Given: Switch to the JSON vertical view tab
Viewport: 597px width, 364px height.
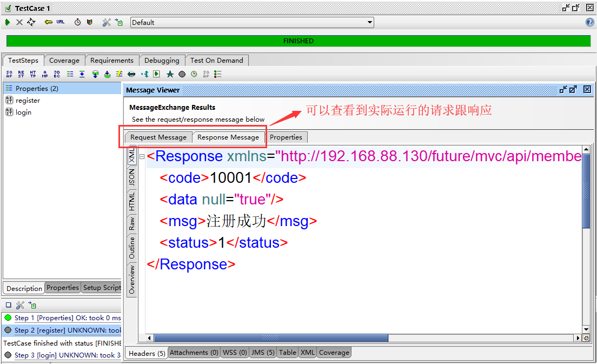Looking at the screenshot, I should tap(131, 177).
